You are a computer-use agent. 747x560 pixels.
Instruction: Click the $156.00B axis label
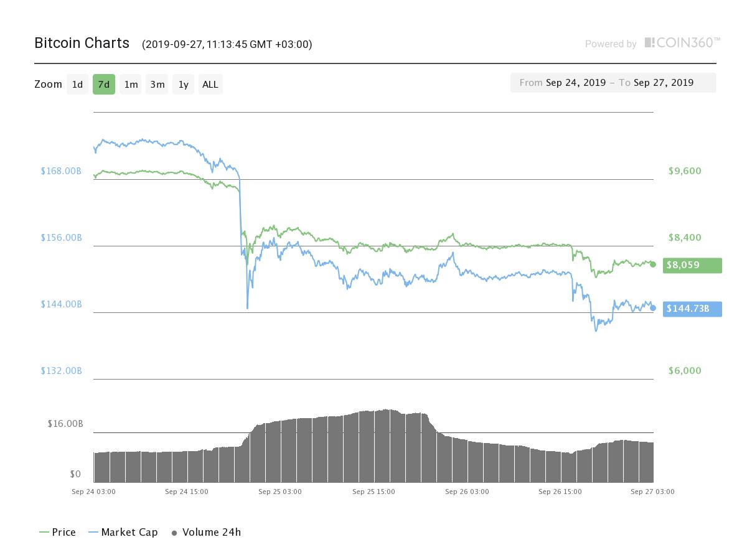coord(61,237)
